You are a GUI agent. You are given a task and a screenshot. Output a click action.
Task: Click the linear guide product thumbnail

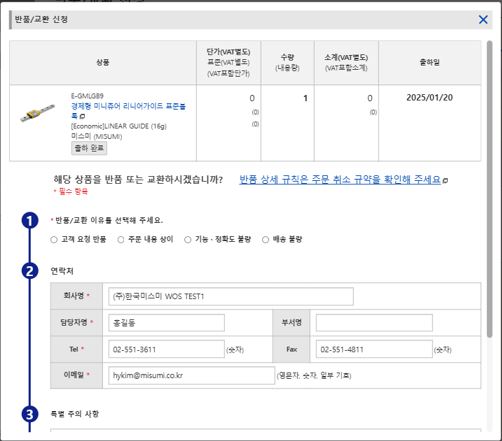point(37,113)
